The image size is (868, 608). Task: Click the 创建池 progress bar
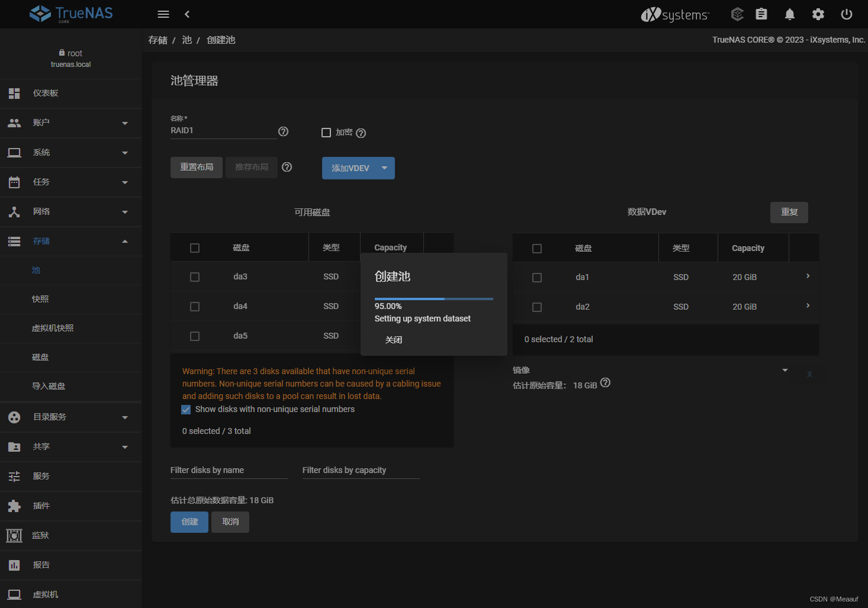point(434,299)
